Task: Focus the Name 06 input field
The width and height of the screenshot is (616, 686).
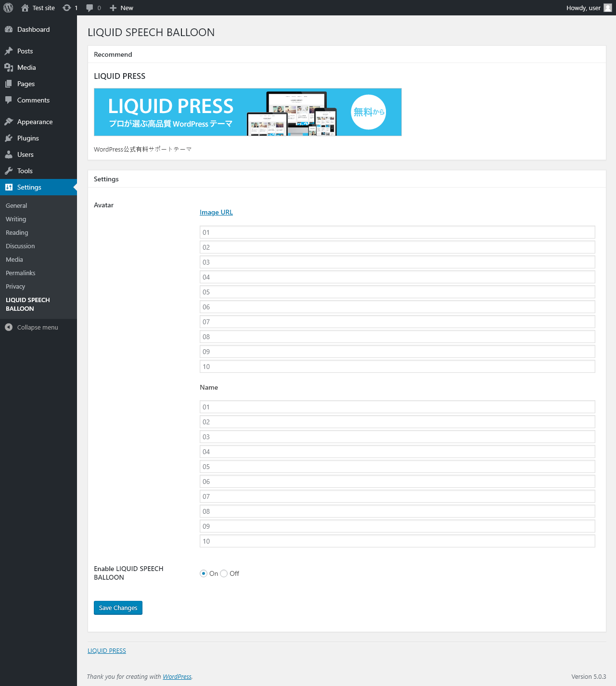Action: 398,482
